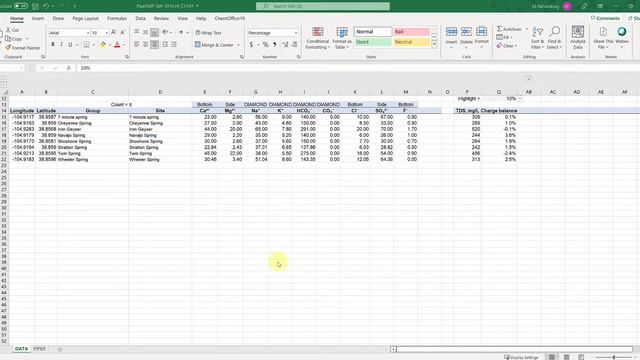The height and width of the screenshot is (360, 640).
Task: Expand the Merge & Center dropdown arrow
Action: [238, 45]
